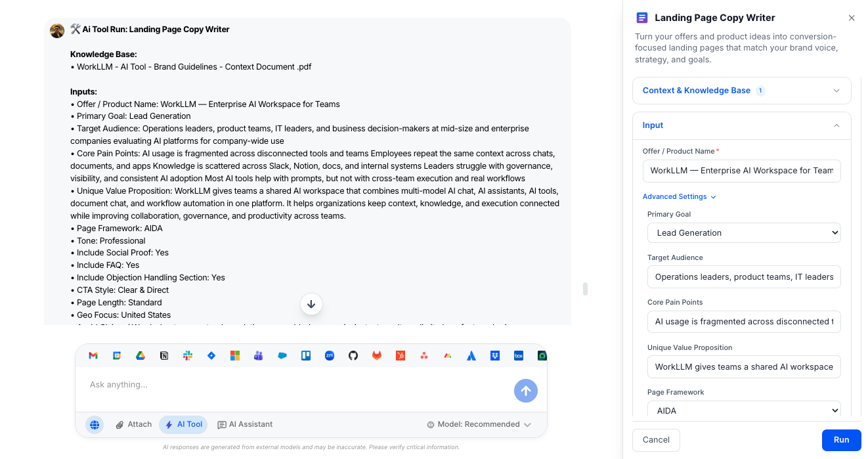Click the user avatar beside AI Tool Run
Viewport: 868px width, 459px height.
(x=57, y=30)
